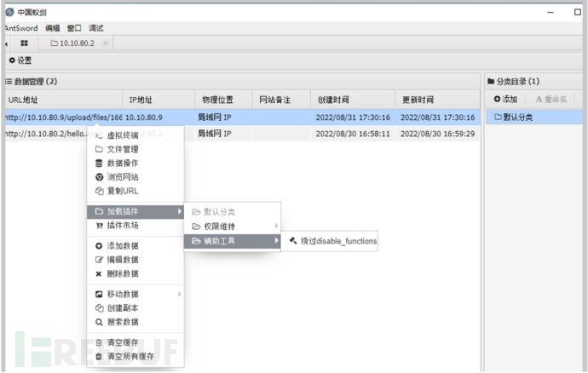
Task: Click the 添加数据 plus icon
Action: tap(99, 246)
